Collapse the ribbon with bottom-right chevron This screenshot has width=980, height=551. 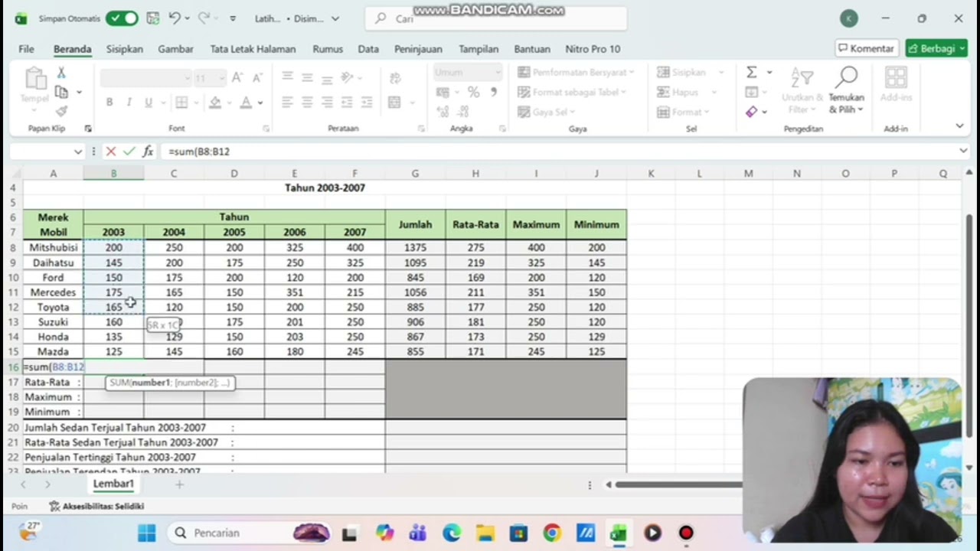[959, 126]
